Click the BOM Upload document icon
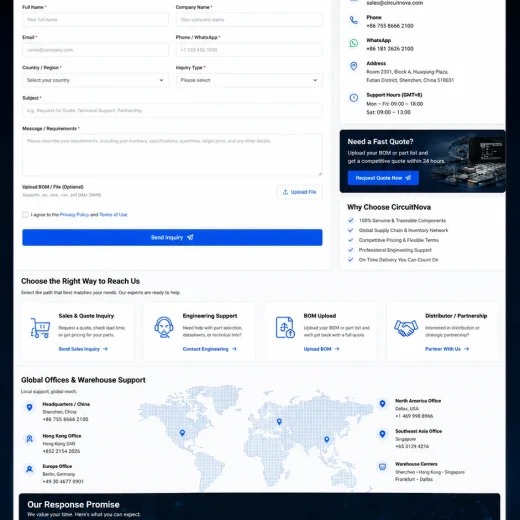The height and width of the screenshot is (520, 520). point(285,327)
